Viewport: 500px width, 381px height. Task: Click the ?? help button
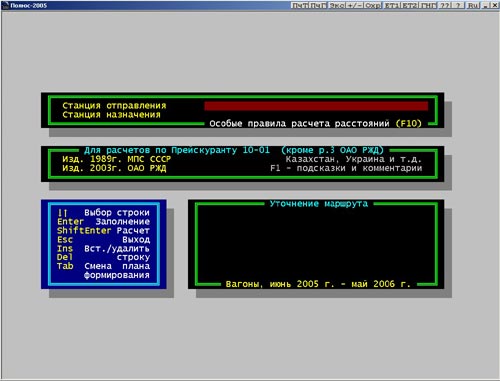[445, 5]
